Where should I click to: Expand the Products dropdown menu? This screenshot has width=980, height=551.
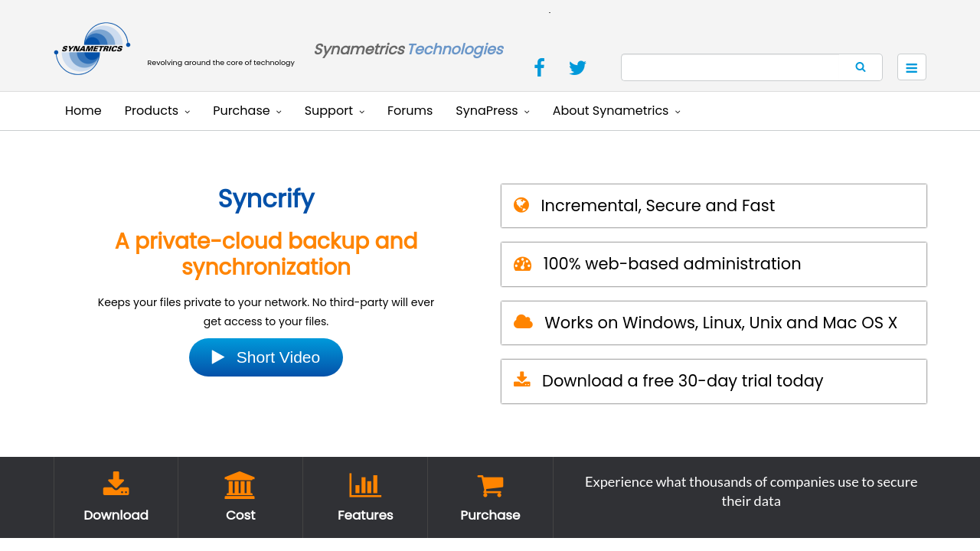[x=157, y=111]
